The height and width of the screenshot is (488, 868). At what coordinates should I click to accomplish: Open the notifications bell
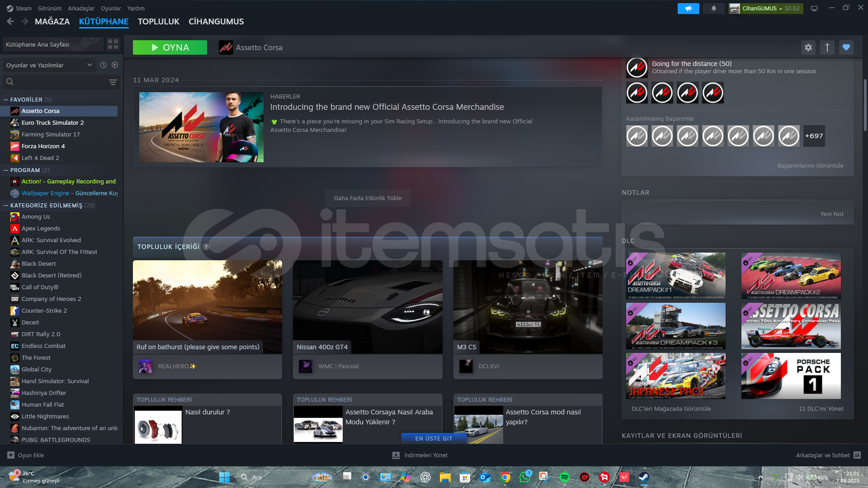tap(713, 9)
